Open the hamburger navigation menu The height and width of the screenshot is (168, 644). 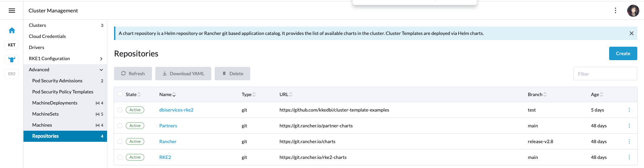(x=12, y=10)
